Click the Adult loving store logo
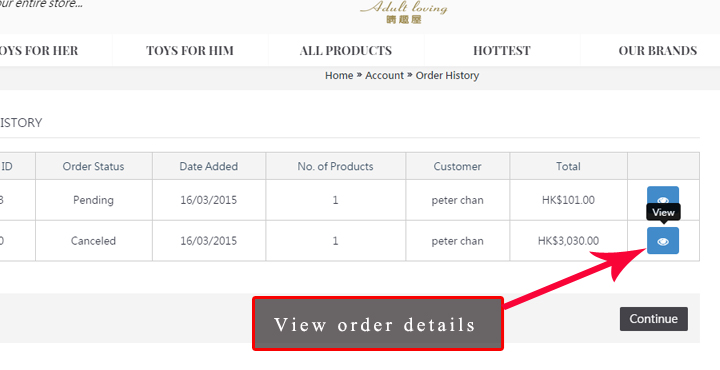 [404, 12]
